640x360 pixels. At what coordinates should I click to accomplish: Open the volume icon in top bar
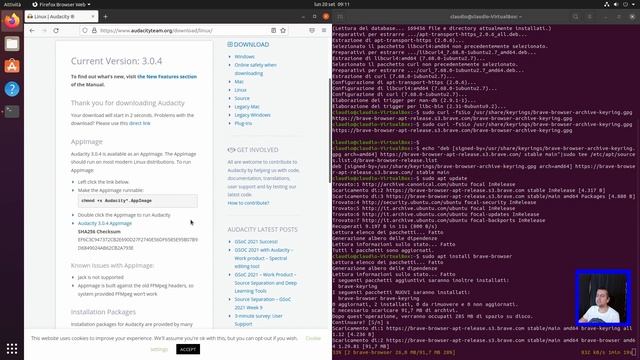pyautogui.click(x=616, y=4)
